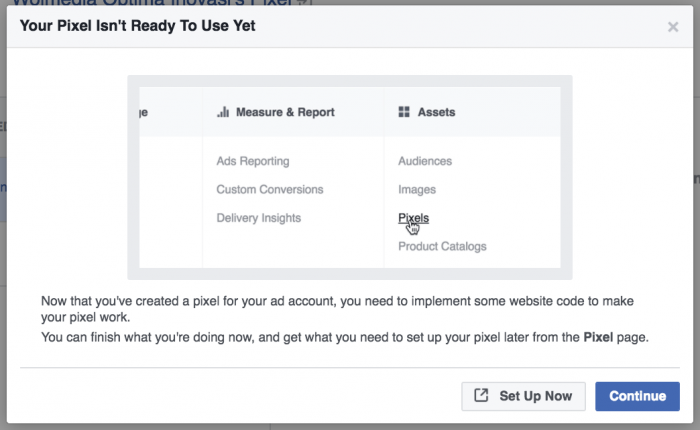Click the underlined Pixels link
700x430 pixels.
[x=413, y=216]
